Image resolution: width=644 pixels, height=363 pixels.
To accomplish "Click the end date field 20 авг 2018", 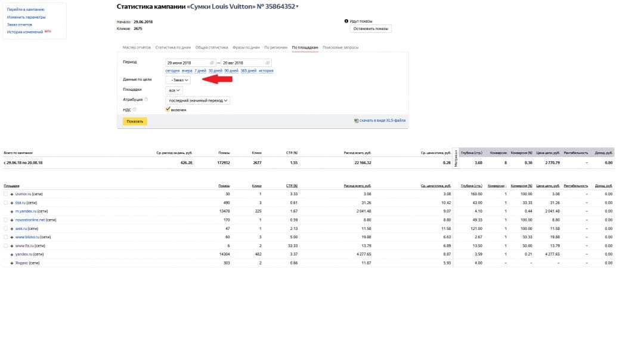I will 246,63.
